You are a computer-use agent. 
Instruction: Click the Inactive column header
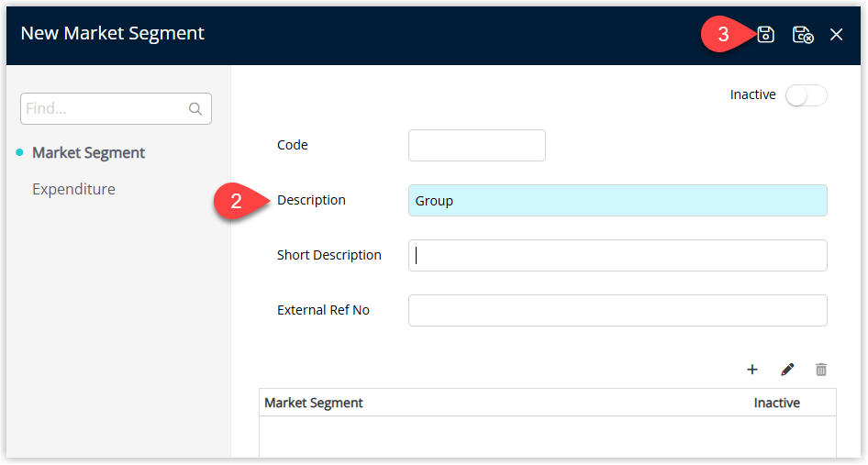point(776,403)
